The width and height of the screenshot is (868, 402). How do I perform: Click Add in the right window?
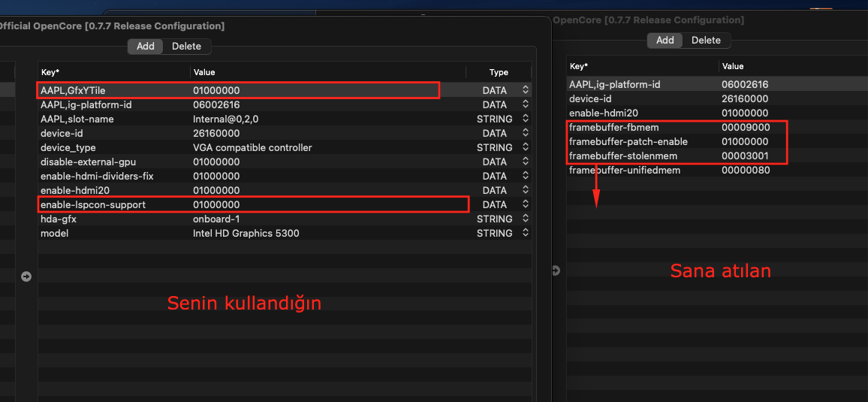click(x=665, y=41)
